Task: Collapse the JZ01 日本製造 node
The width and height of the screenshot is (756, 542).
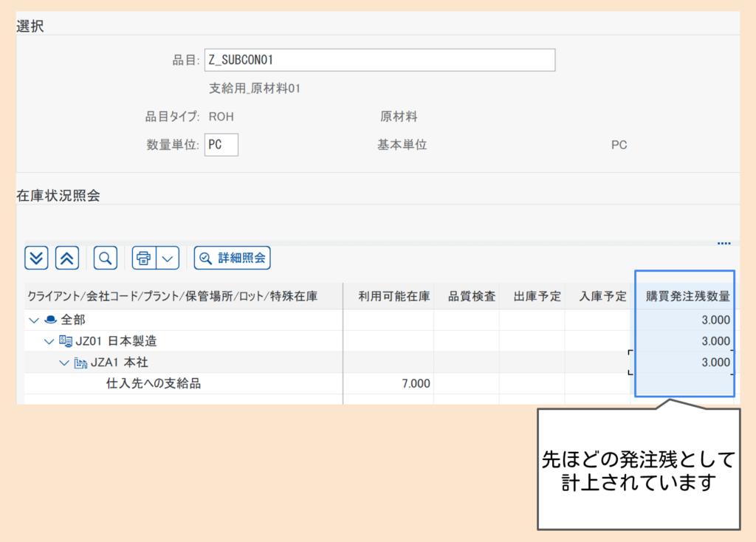Action: [x=49, y=341]
